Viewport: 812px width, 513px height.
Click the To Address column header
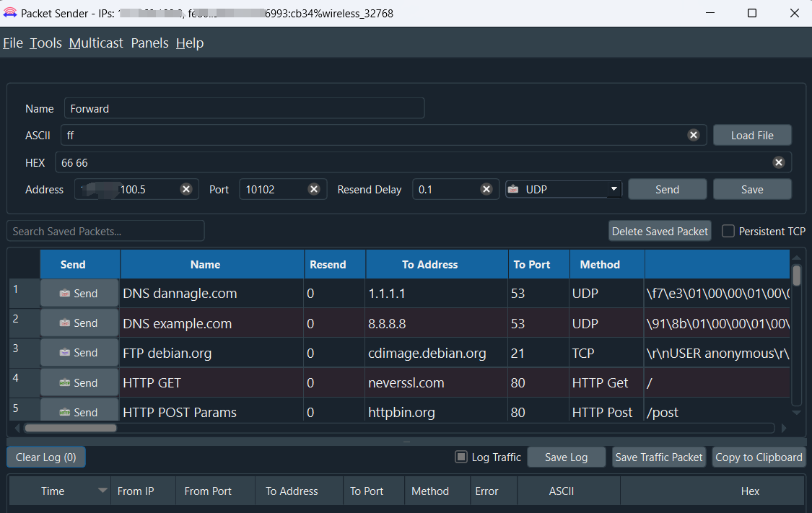point(429,265)
